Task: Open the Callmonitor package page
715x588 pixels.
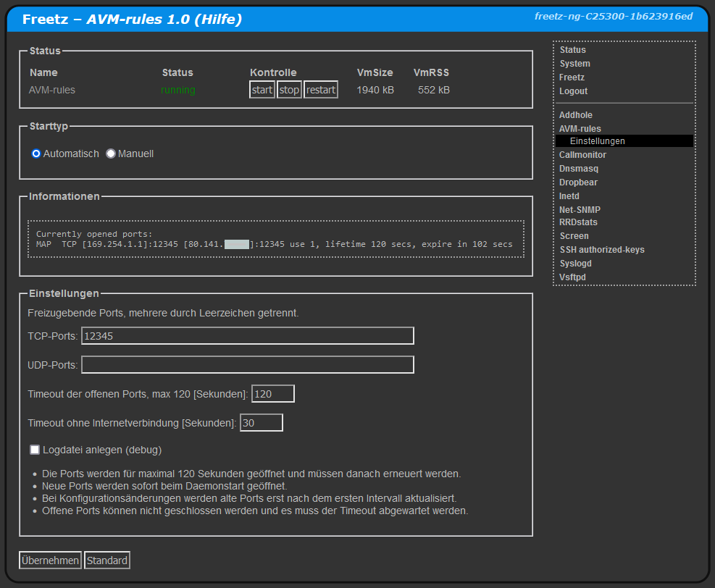Action: pos(582,155)
